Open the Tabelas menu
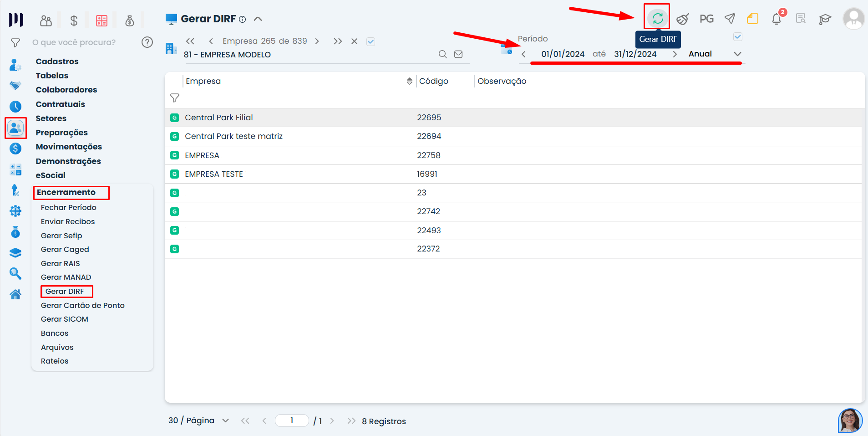Screen dimensions: 868x436 click(x=52, y=76)
